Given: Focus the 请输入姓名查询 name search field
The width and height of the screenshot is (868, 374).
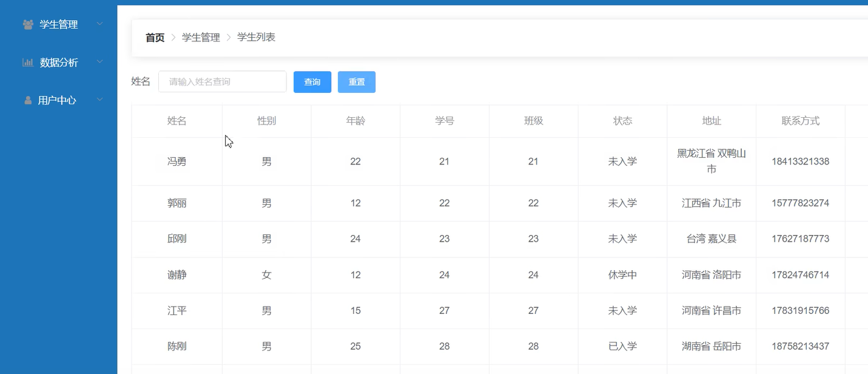Looking at the screenshot, I should pyautogui.click(x=222, y=81).
